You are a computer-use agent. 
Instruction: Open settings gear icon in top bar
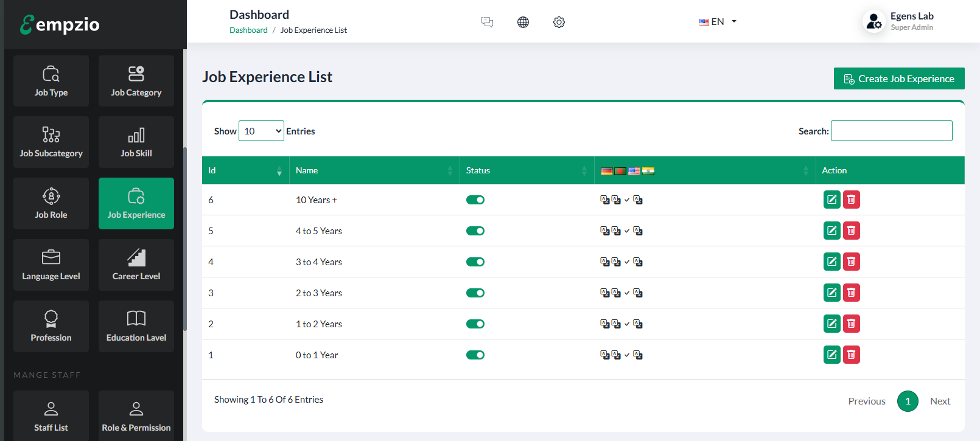pos(559,23)
